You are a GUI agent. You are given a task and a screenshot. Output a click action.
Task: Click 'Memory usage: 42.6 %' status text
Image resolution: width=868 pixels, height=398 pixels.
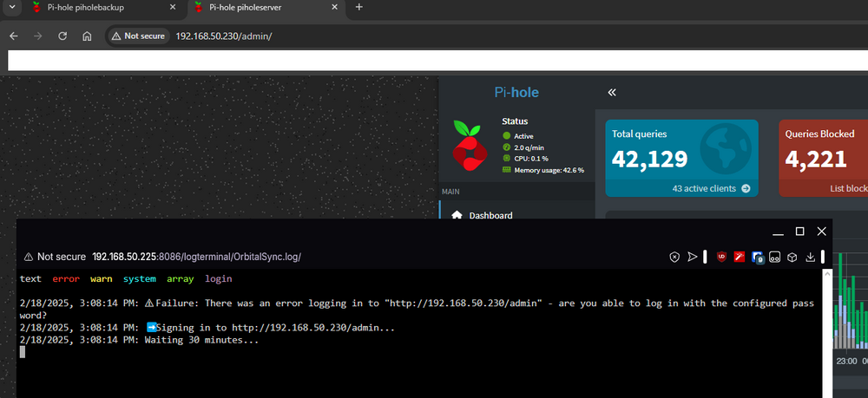tap(549, 170)
